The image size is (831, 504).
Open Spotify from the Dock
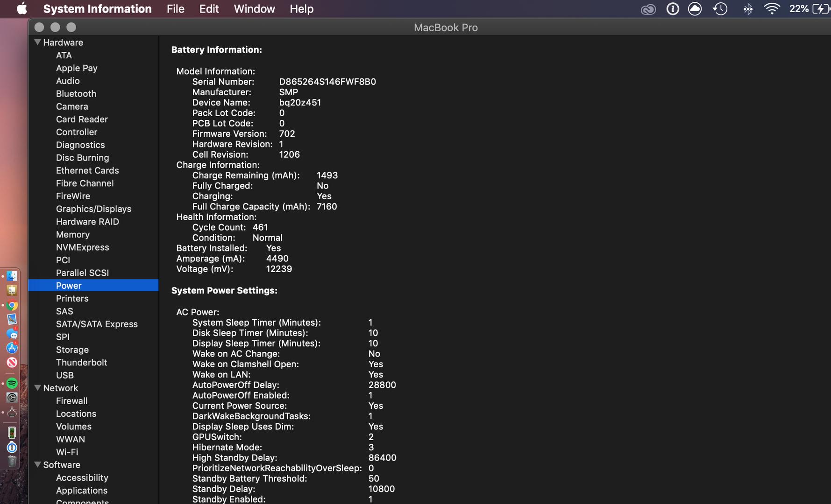(x=12, y=384)
